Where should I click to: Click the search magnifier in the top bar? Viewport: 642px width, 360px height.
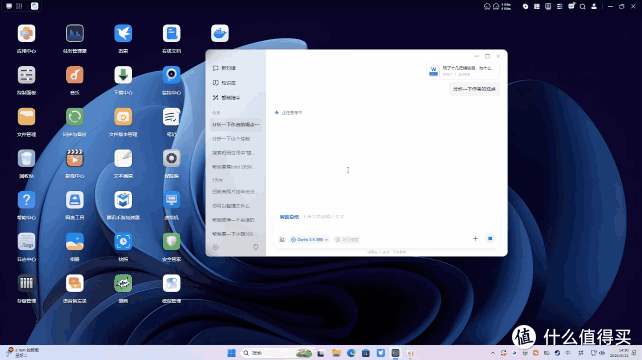(582, 7)
